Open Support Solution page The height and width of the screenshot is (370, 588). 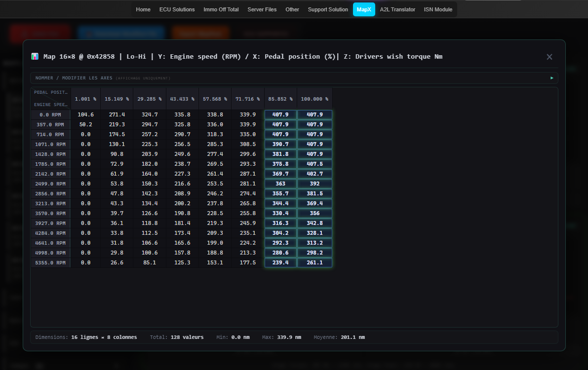coord(328,9)
